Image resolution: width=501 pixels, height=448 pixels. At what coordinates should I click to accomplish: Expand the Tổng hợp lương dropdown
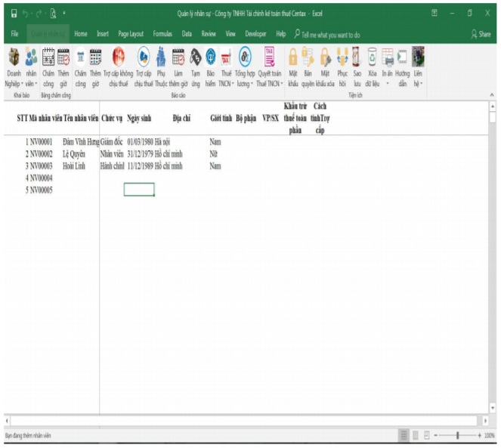pyautogui.click(x=245, y=84)
